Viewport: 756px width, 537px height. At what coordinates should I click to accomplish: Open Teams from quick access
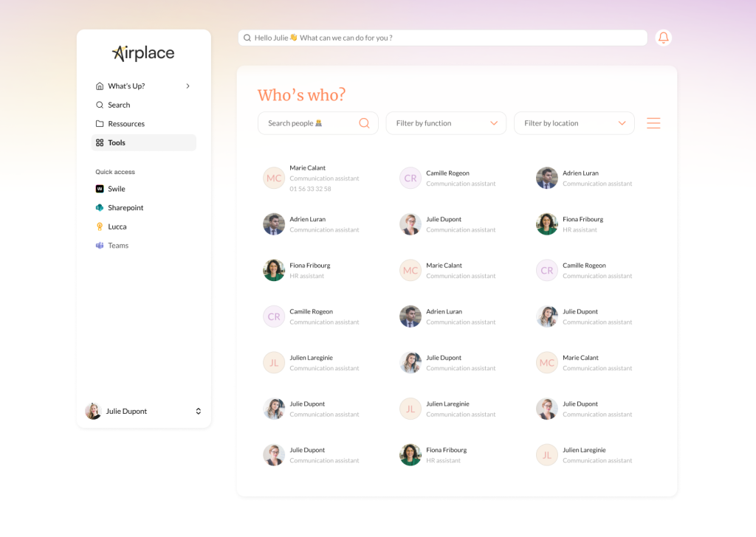pos(117,246)
